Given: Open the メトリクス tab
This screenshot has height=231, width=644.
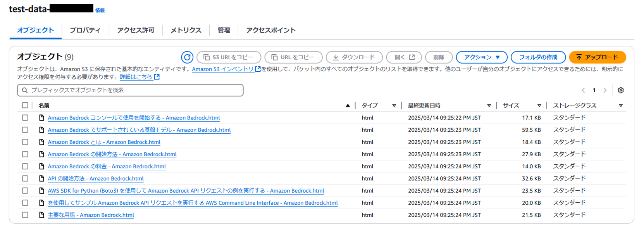Looking at the screenshot, I should 186,30.
